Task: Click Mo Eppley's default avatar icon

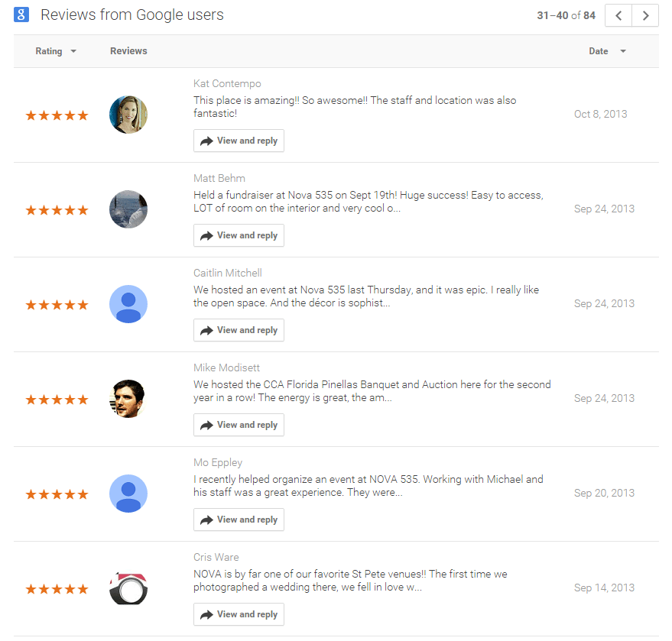Action: coord(128,494)
